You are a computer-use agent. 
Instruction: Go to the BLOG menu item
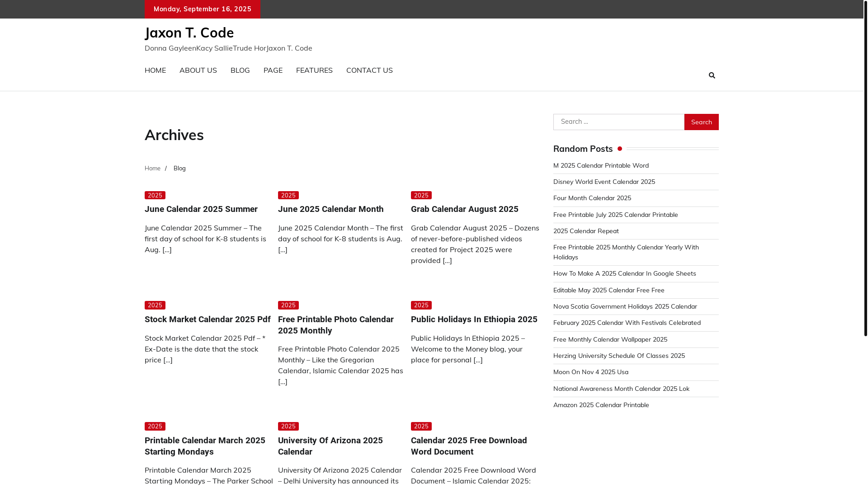[240, 70]
